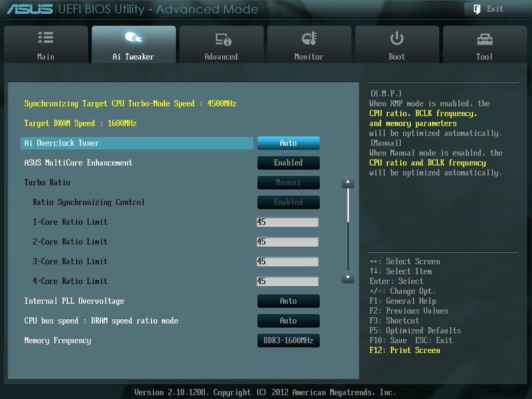Image resolution: width=532 pixels, height=399 pixels.
Task: Switch to the Advanced tab label
Action: tap(221, 57)
